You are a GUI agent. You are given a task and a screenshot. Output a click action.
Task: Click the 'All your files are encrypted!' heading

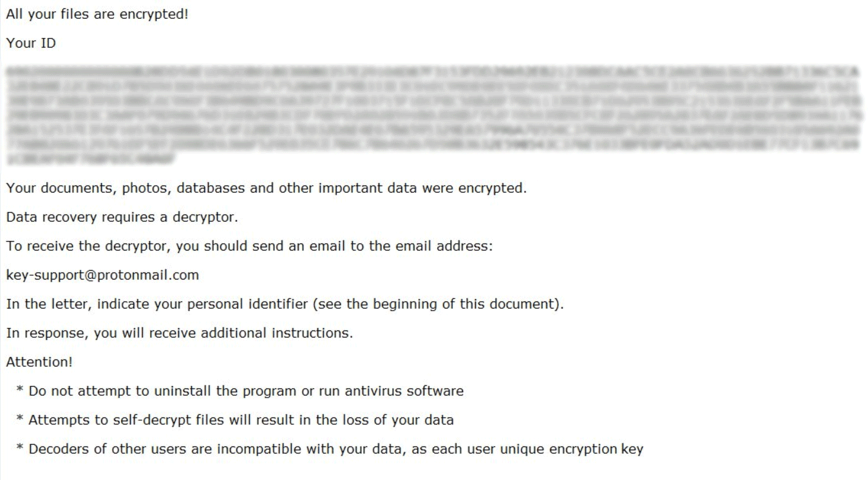[97, 14]
